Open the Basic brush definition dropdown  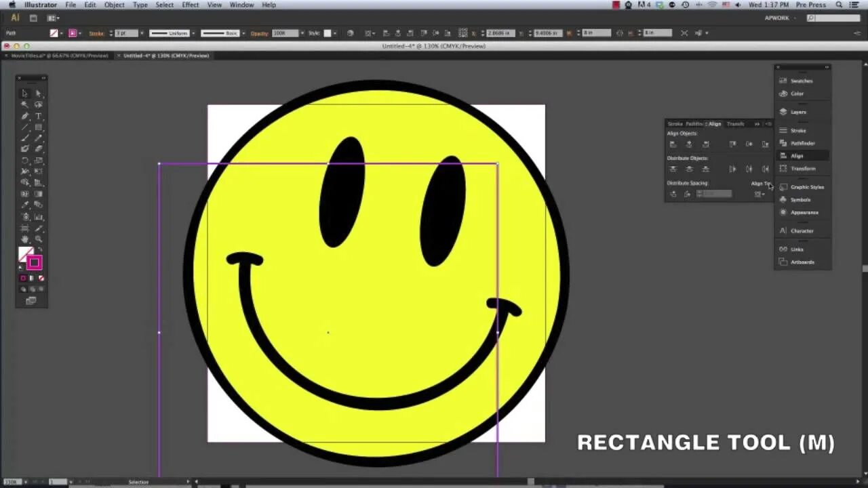coord(245,33)
